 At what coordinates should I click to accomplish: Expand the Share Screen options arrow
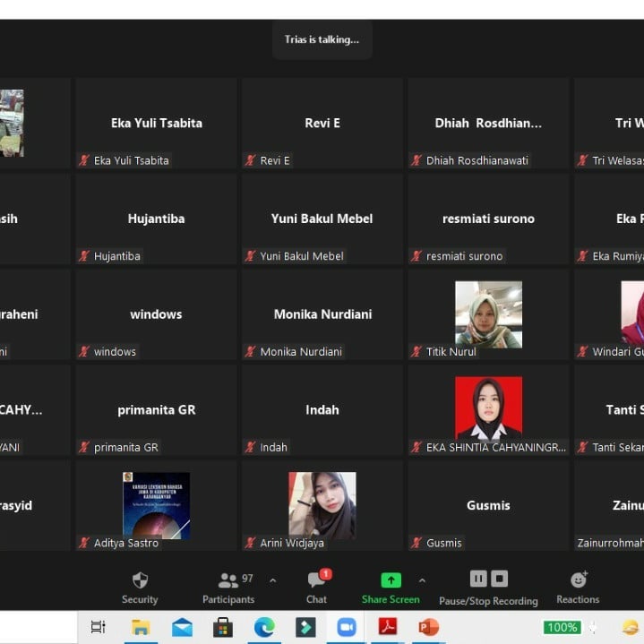(x=422, y=580)
